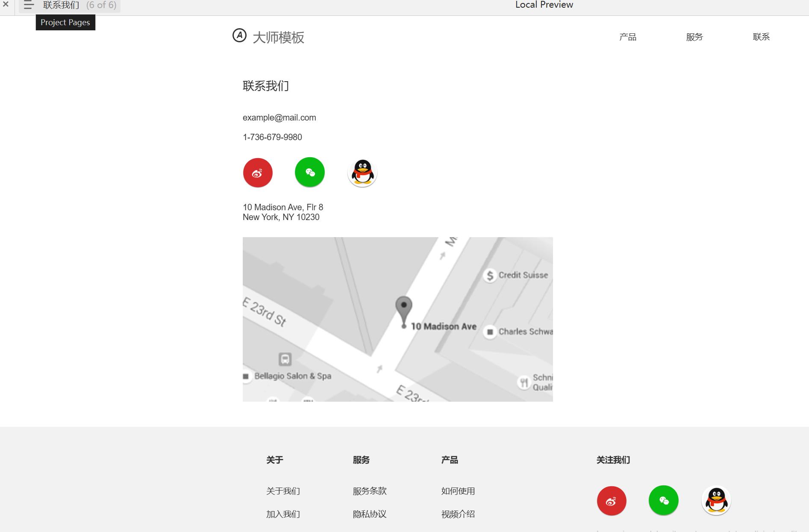
Task: Open the 联系 navigation item
Action: 761,37
